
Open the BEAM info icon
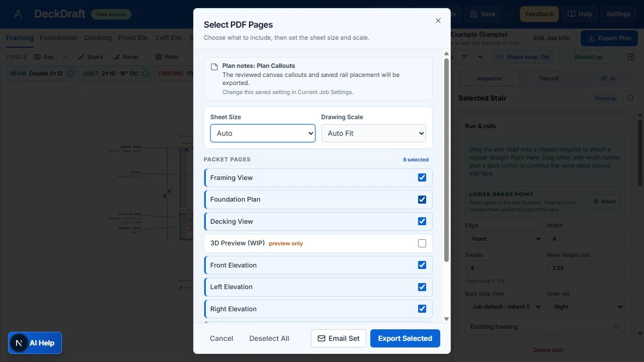70,73
